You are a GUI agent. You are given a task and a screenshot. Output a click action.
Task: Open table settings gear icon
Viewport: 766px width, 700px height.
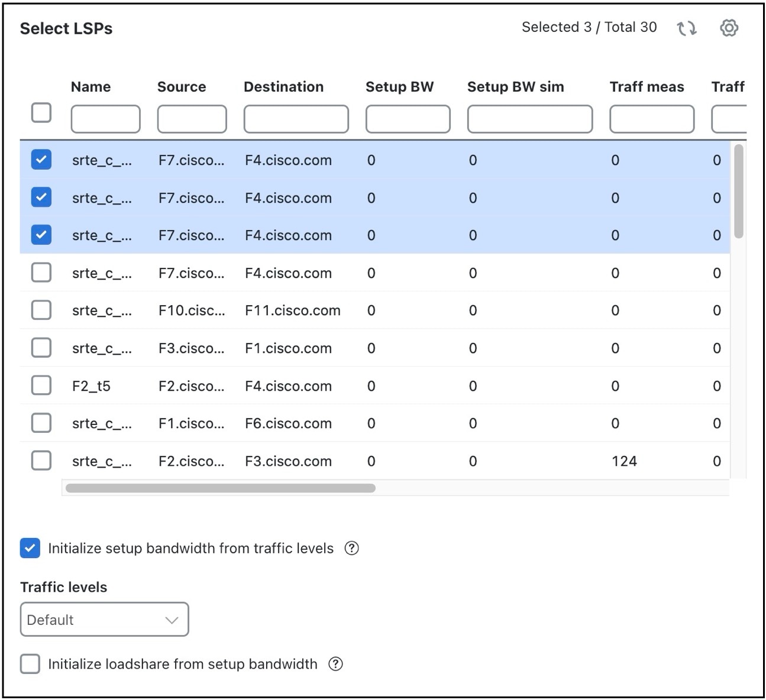[729, 28]
